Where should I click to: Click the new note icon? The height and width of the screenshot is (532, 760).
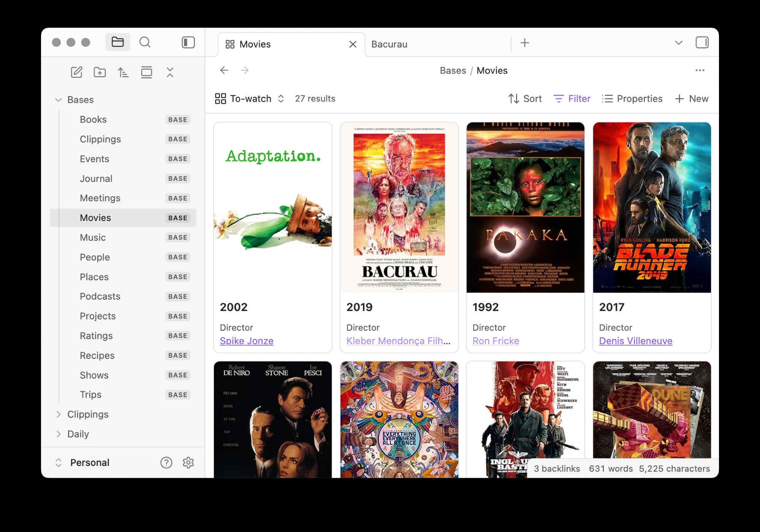[x=76, y=72]
